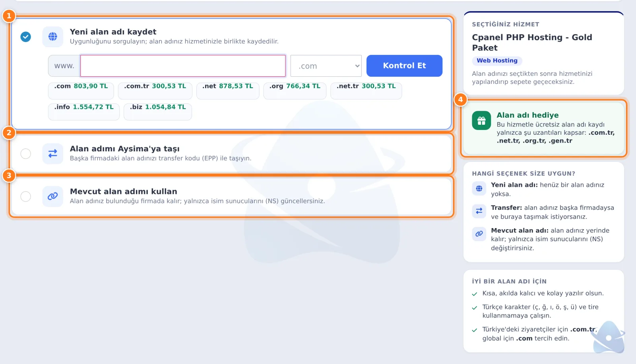Open the floating chat bubble icon

coord(608,338)
